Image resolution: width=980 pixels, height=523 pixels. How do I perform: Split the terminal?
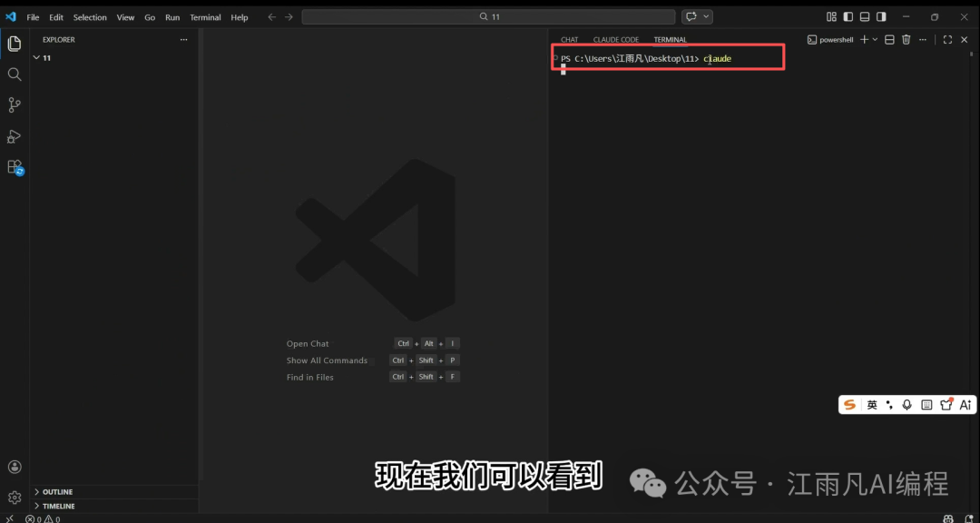pos(889,39)
